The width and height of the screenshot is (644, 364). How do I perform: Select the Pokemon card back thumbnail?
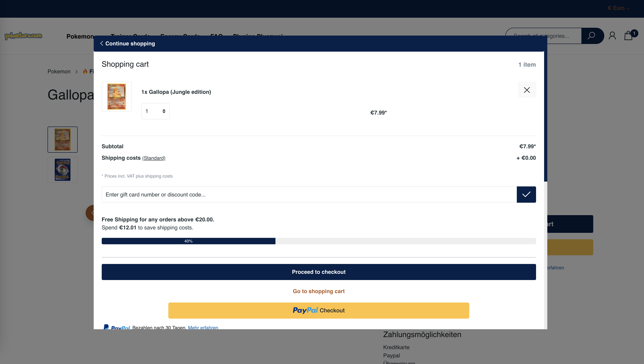click(x=63, y=170)
